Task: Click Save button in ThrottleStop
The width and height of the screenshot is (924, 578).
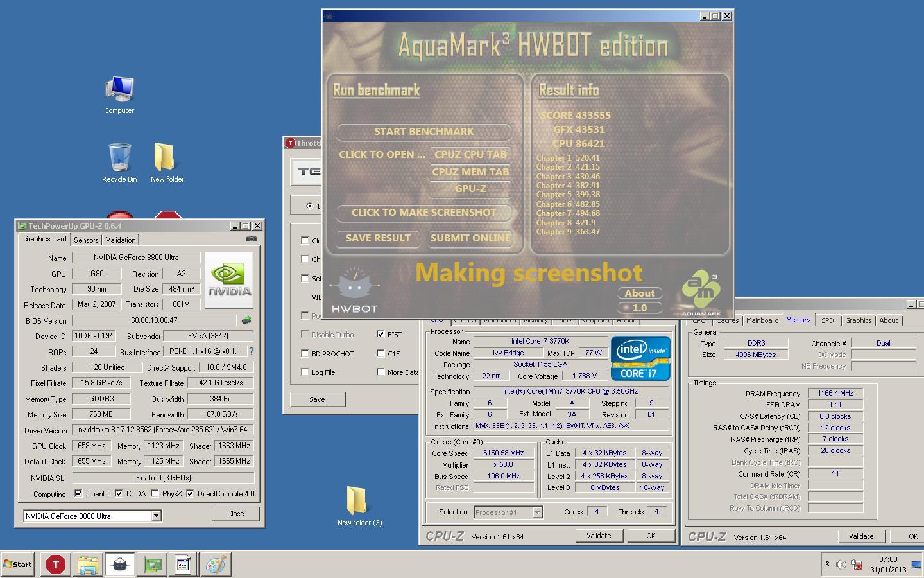Action: 318,399
